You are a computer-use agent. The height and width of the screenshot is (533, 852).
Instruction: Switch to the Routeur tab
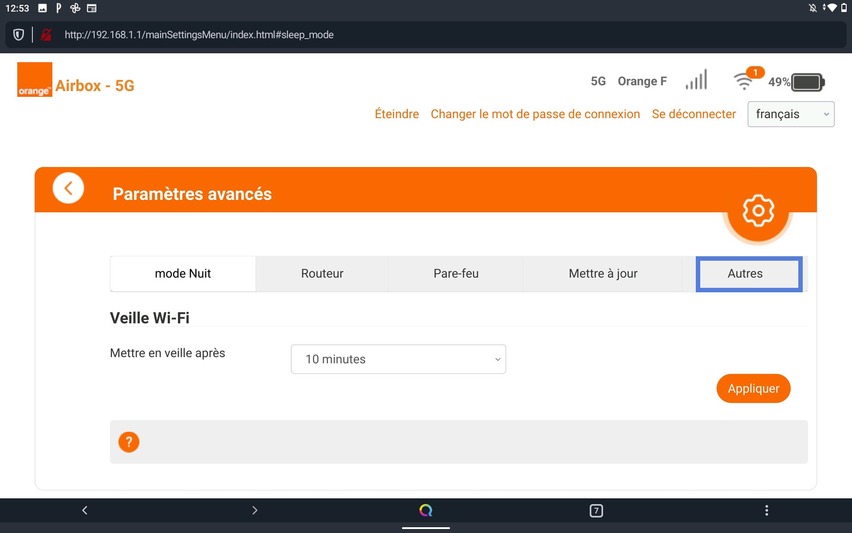[322, 274]
